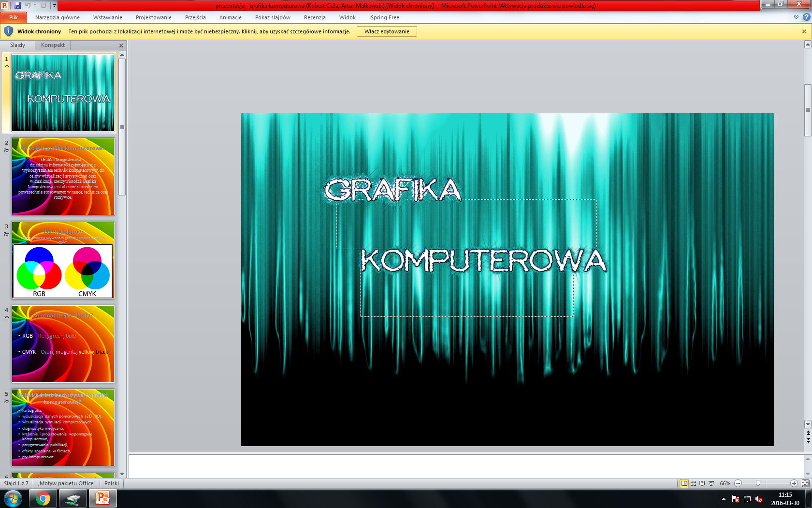Image resolution: width=812 pixels, height=508 pixels.
Task: Click the zoom out minus button
Action: pyautogui.click(x=738, y=483)
